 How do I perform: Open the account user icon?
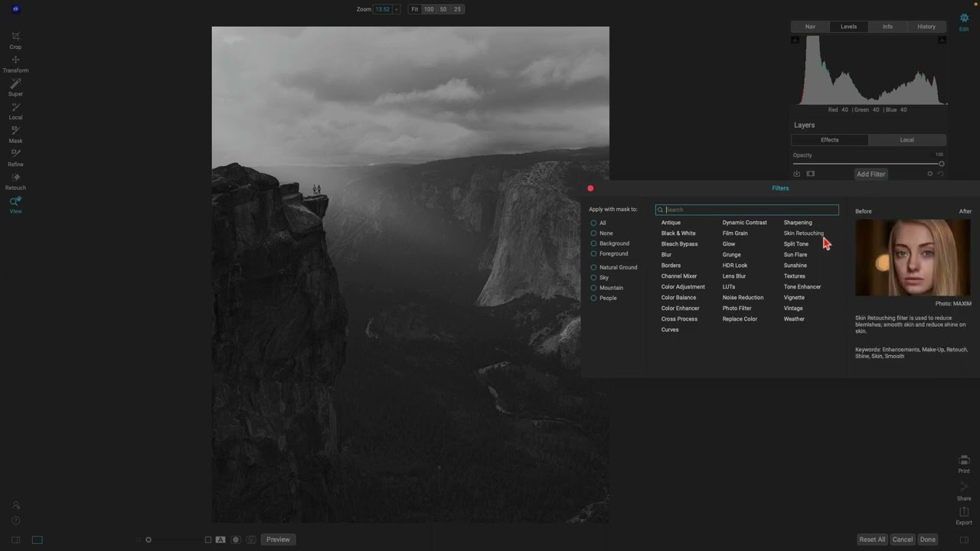[15, 505]
